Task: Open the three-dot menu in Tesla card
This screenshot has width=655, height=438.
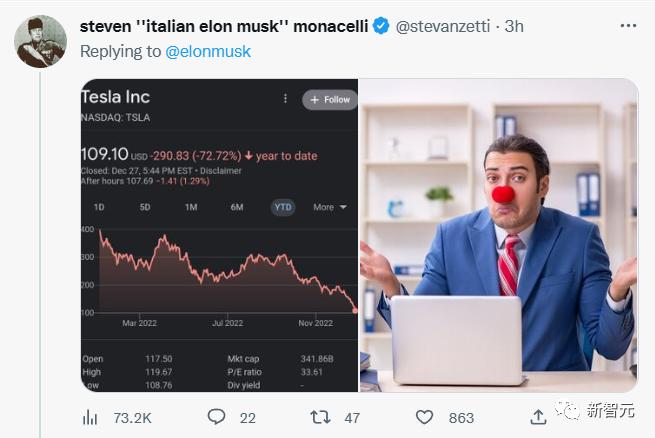Action: tap(285, 99)
